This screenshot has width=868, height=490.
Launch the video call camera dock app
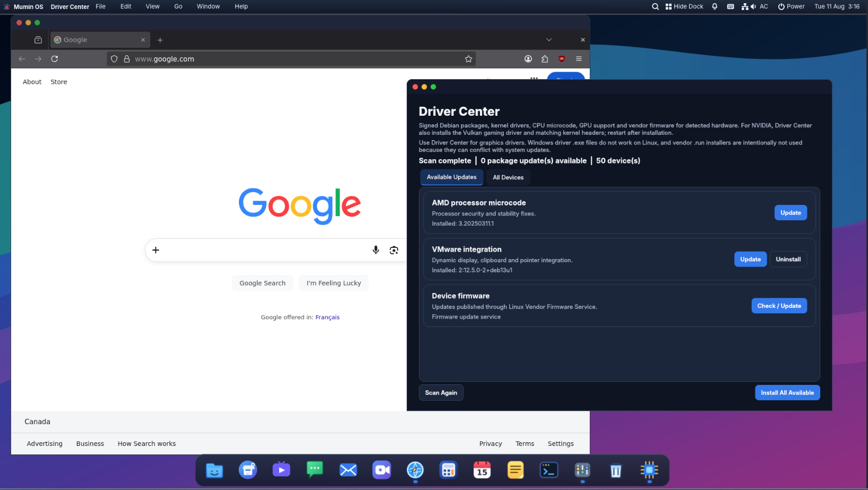[x=382, y=470]
